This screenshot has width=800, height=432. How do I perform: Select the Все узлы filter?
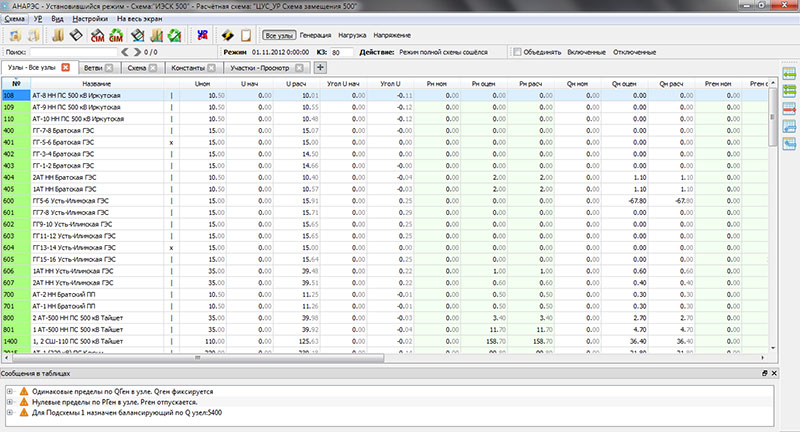279,35
